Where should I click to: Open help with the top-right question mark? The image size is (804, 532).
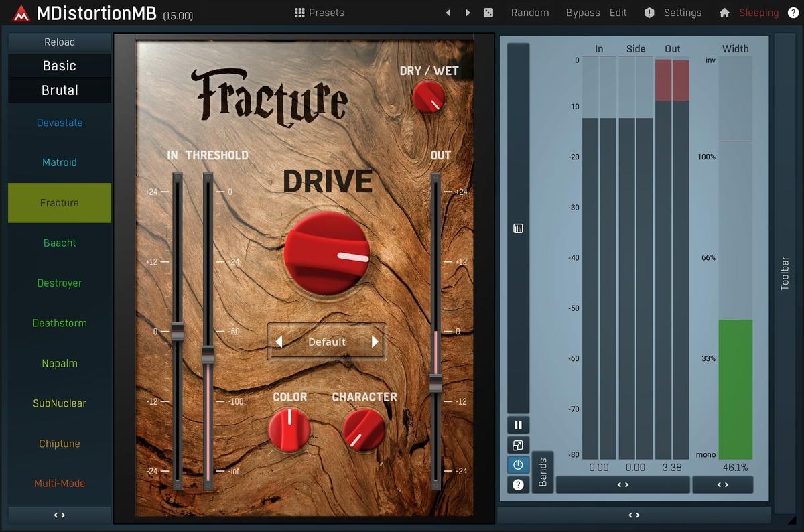coord(793,13)
